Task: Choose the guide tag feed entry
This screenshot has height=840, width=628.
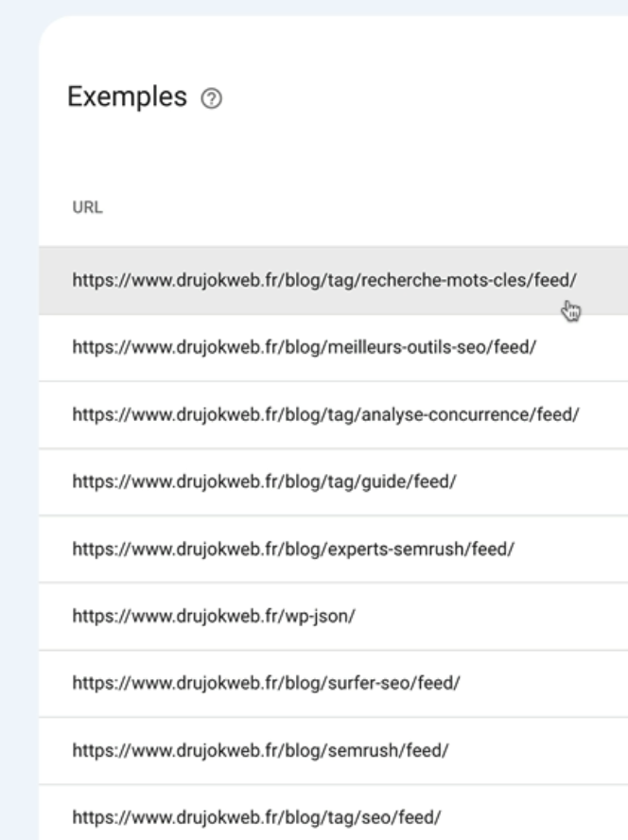Action: coord(333,481)
